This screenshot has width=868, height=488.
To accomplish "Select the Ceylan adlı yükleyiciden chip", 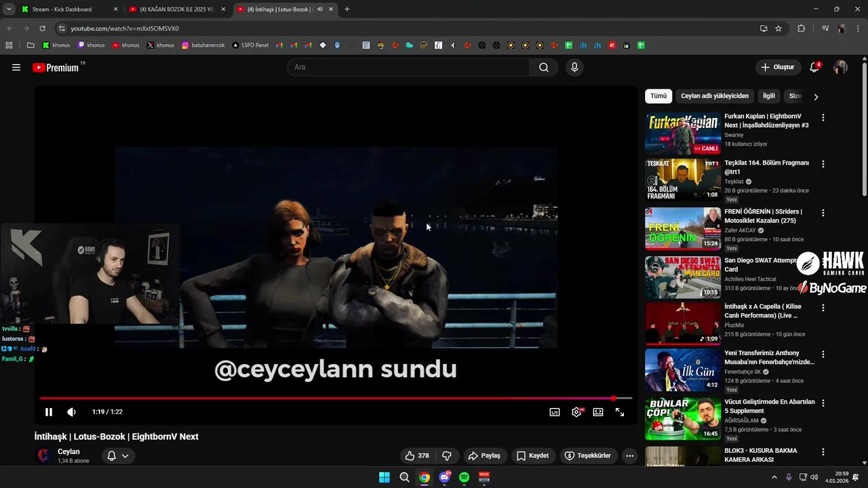I will [x=715, y=96].
